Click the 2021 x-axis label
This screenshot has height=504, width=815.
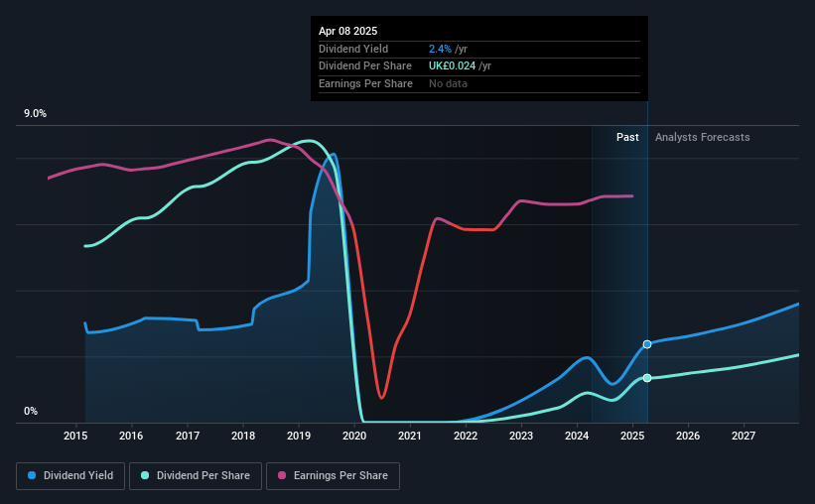point(410,436)
